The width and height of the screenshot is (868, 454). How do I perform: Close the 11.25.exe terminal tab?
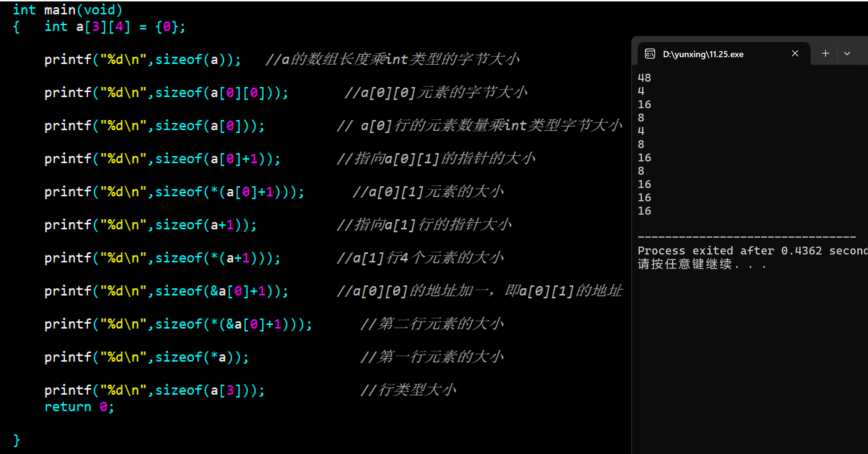click(x=794, y=53)
